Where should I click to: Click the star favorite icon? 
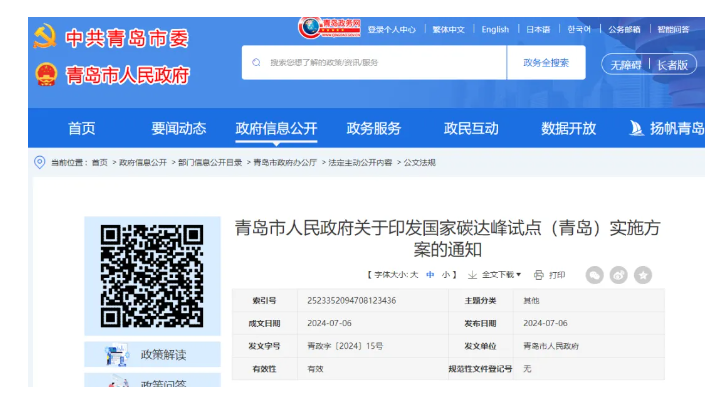tap(643, 275)
